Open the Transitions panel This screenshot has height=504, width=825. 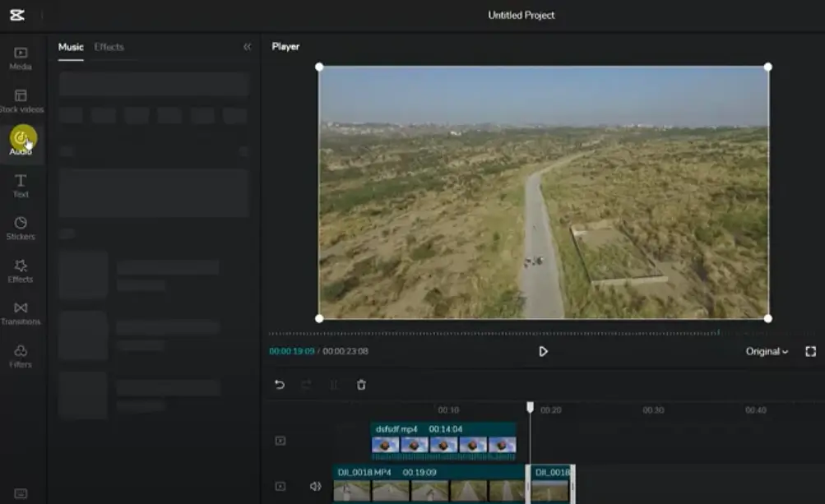21,313
